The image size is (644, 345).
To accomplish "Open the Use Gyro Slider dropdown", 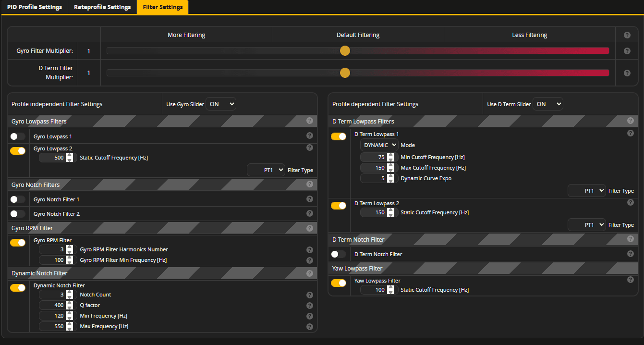I will pos(221,104).
